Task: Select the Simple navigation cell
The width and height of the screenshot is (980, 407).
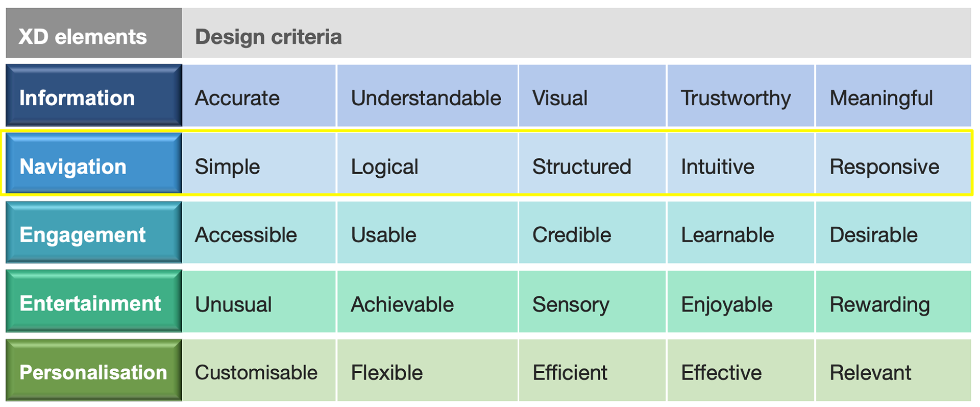Action: point(259,163)
